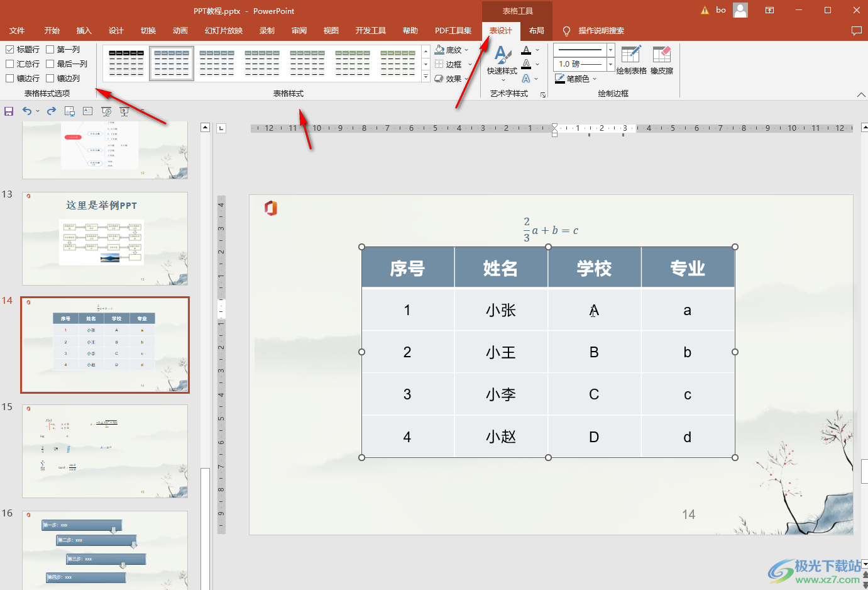Select the Eraser (橡皮擦) tool
The width and height of the screenshot is (868, 590).
point(662,60)
